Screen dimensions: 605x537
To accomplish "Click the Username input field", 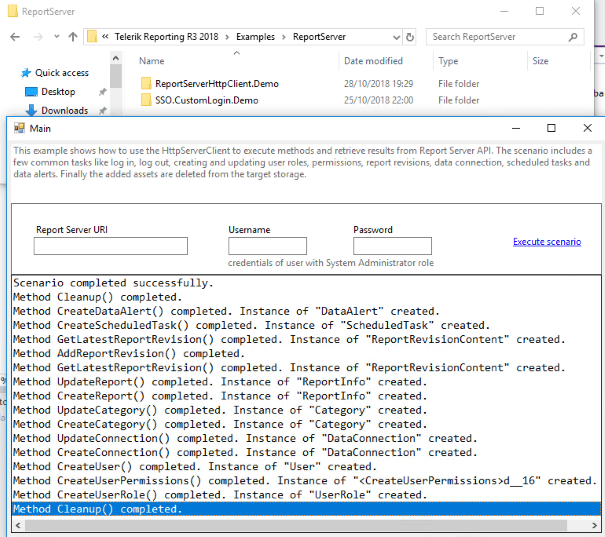I will point(267,246).
